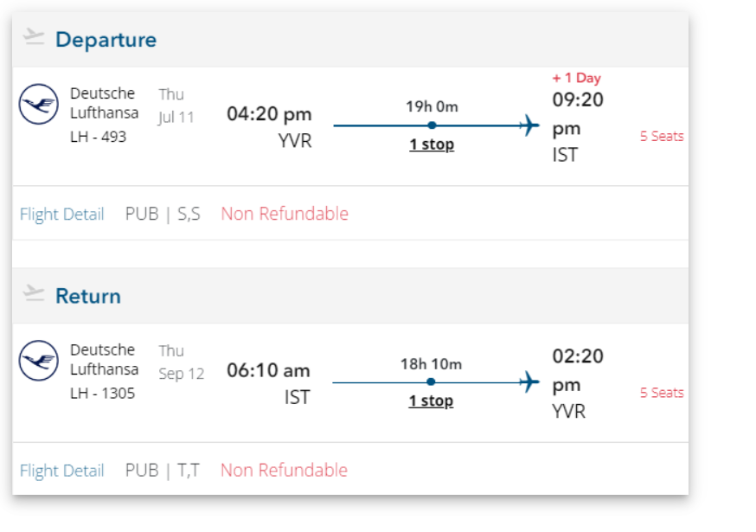The image size is (756, 532).
Task: Show the 1 stop details for return
Action: [431, 401]
